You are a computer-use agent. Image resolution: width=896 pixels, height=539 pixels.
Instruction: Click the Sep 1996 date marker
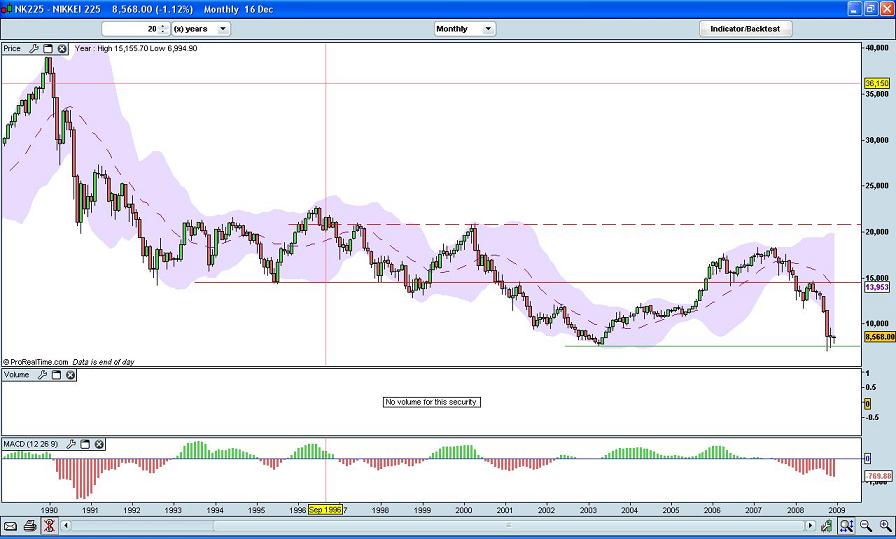(x=325, y=509)
